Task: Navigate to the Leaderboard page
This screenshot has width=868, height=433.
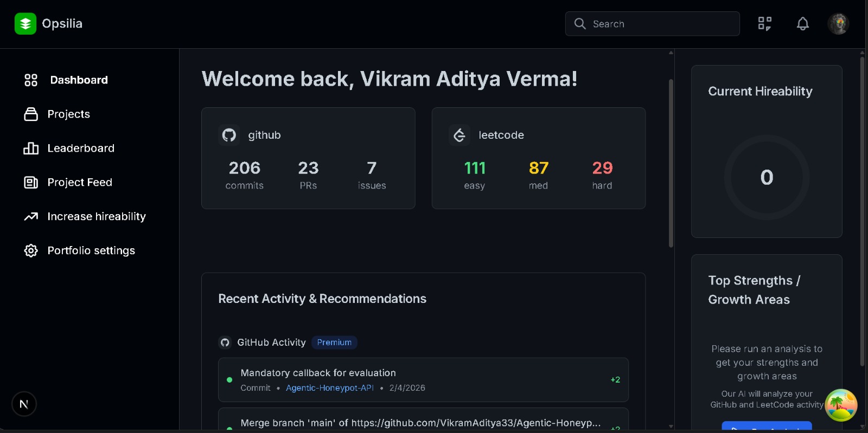Action: [81, 148]
